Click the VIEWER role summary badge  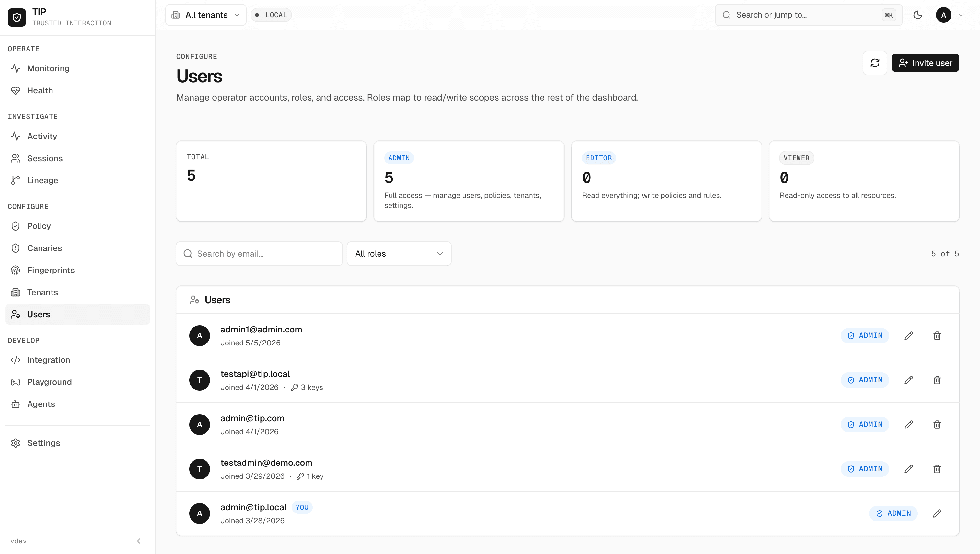[797, 158]
